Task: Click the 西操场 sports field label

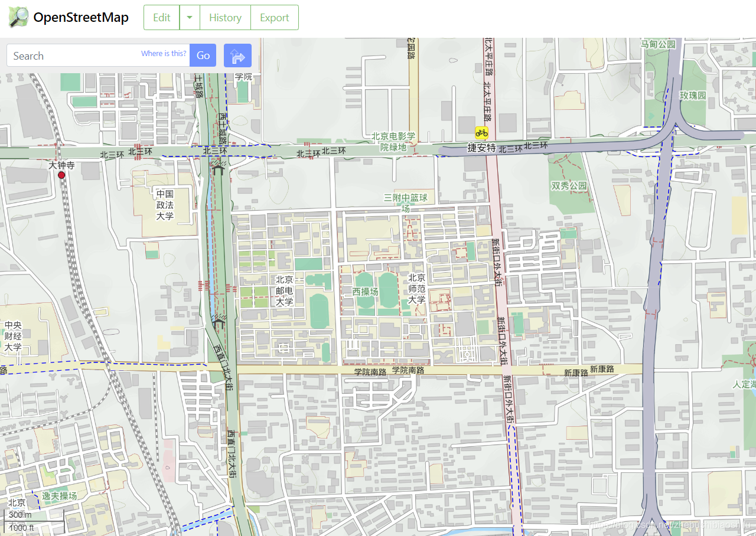Action: [x=365, y=292]
